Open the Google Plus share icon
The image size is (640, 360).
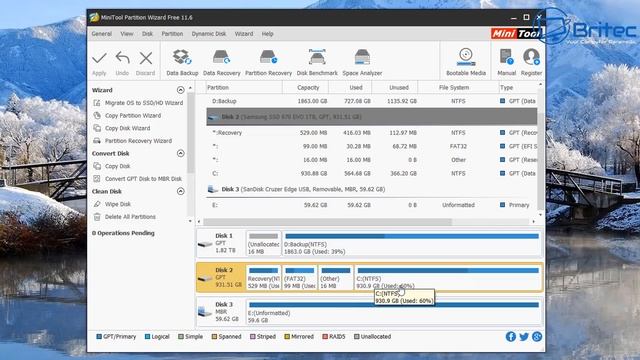pos(537,336)
